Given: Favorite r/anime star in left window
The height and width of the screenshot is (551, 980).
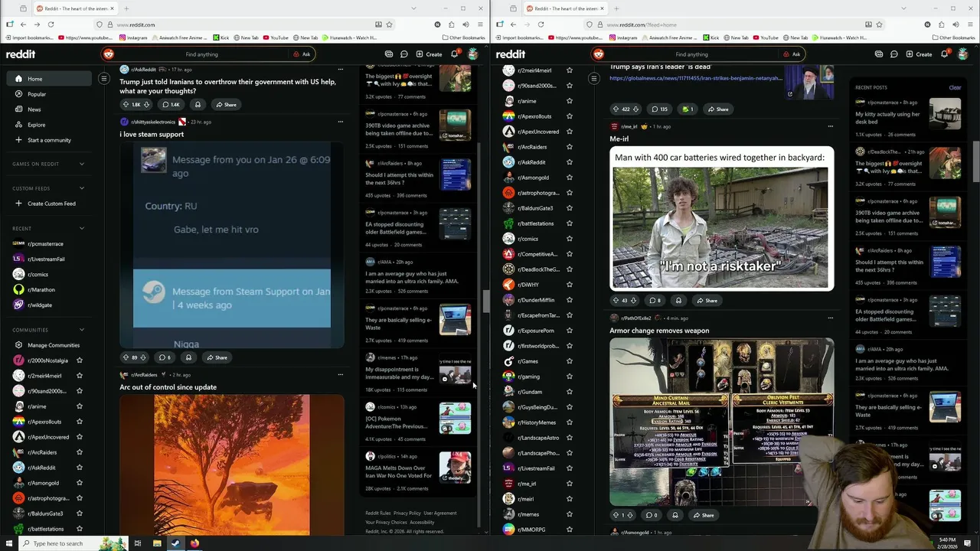Looking at the screenshot, I should pyautogui.click(x=80, y=406).
